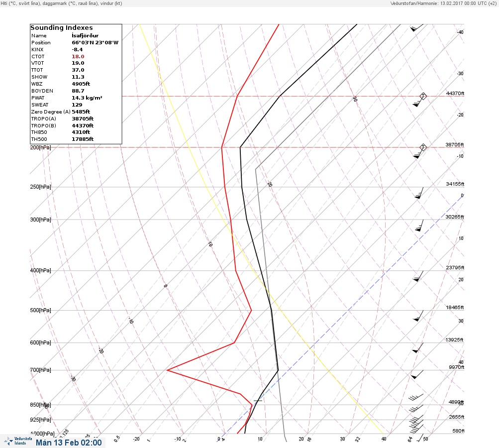Screen dimensions: 499x448
Task: Click the 34155ft height label on right axis
Action: coord(455,184)
